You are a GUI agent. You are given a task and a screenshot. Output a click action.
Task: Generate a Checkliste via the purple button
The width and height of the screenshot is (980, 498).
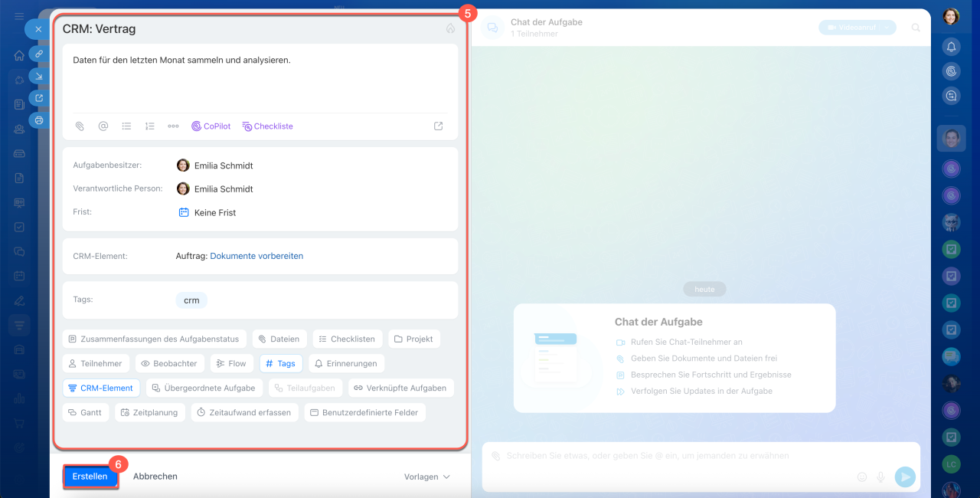coord(267,126)
